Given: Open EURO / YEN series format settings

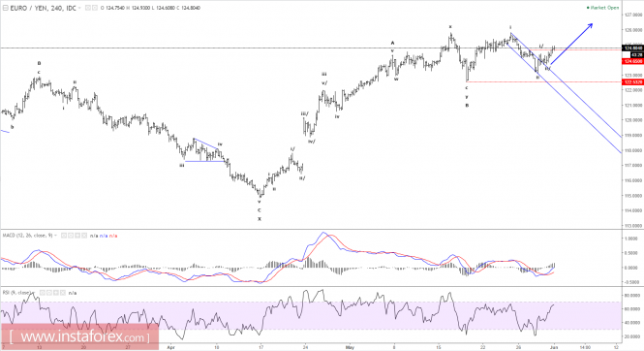Looking at the screenshot, I should (94, 8).
